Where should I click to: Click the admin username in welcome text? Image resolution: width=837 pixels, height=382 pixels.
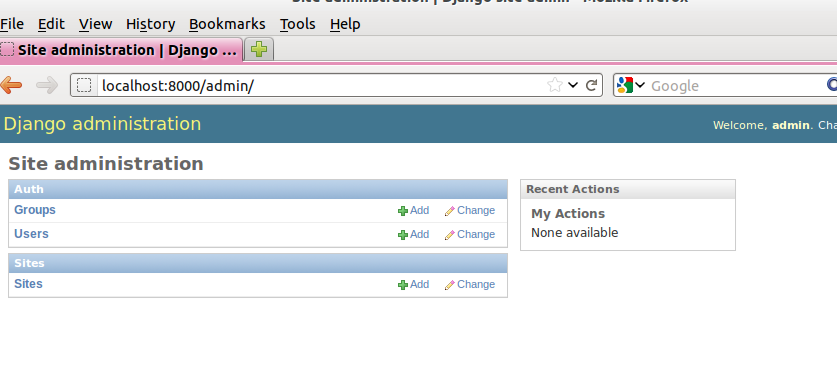pos(791,125)
